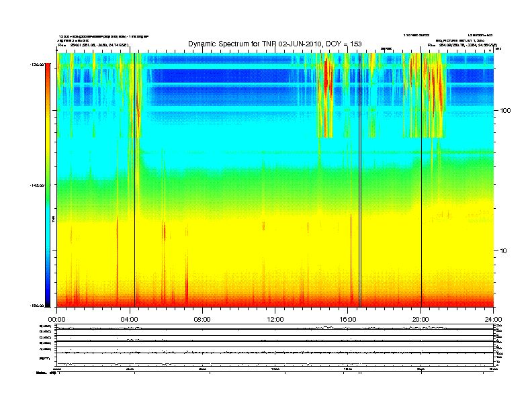Click the '24:00' time axis label
Screen dimensions: 532x411
pyautogui.click(x=493, y=320)
